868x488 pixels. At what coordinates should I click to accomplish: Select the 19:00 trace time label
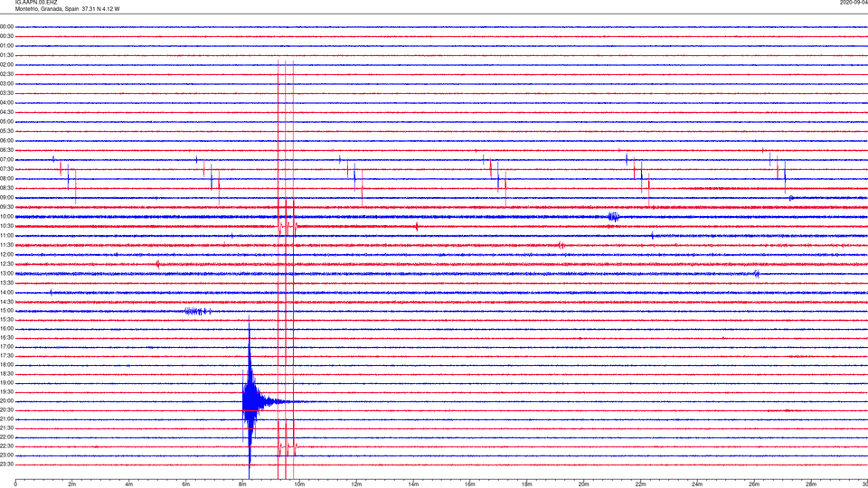click(6, 383)
